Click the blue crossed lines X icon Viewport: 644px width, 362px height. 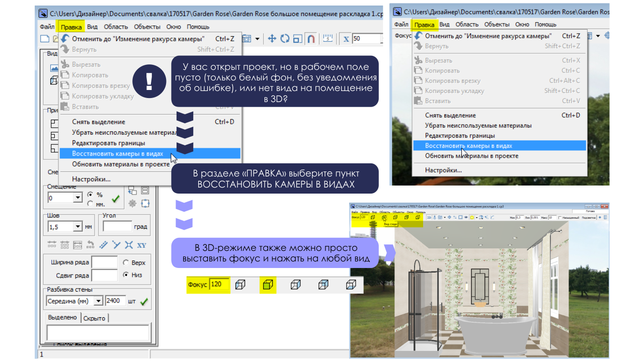click(x=129, y=245)
